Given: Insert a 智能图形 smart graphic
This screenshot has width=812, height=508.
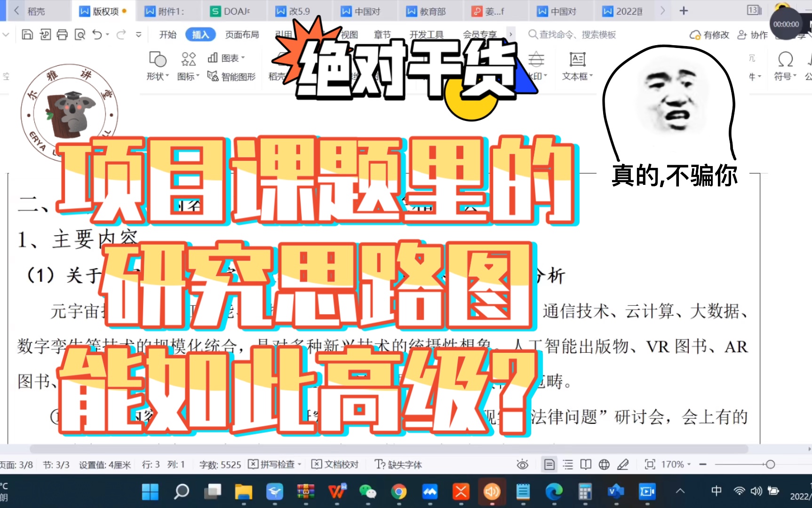Looking at the screenshot, I should pyautogui.click(x=231, y=76).
